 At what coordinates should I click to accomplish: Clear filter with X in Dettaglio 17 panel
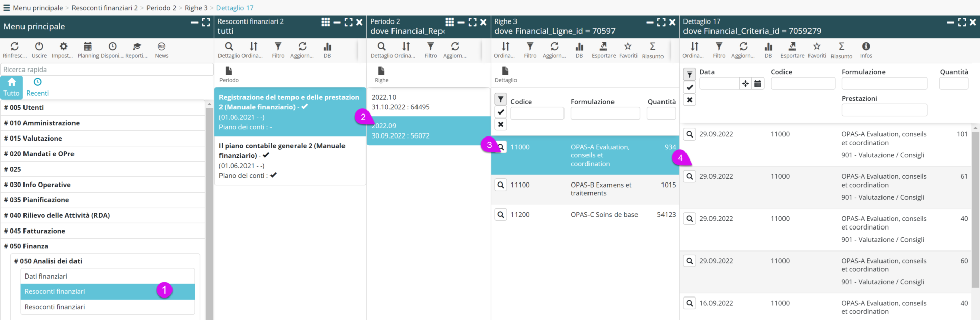[x=690, y=100]
